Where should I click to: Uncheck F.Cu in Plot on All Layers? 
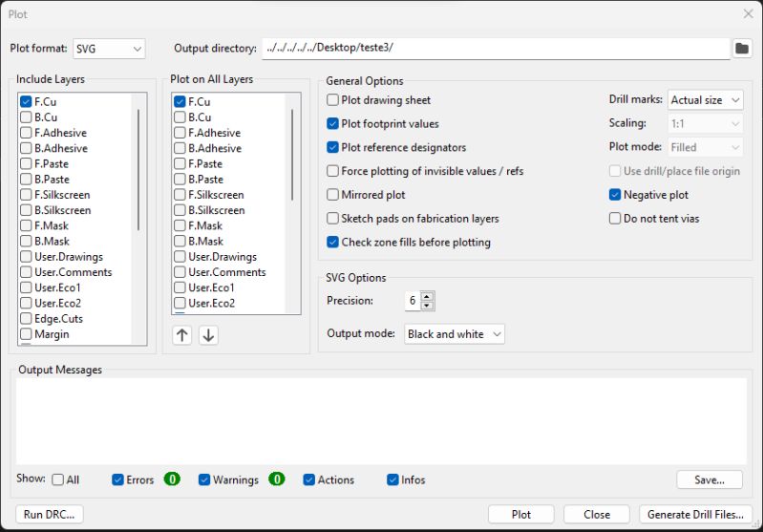click(x=180, y=102)
